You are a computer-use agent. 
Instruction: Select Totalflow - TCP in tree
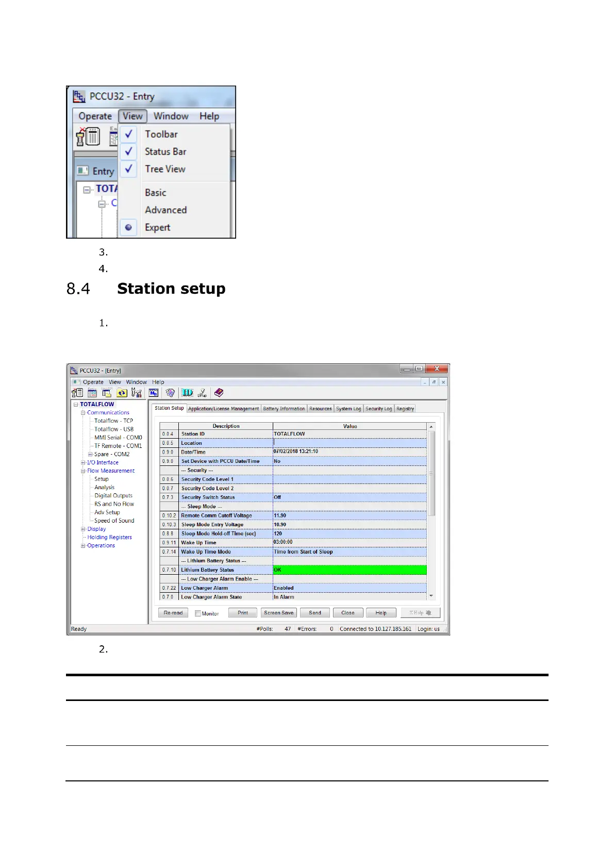point(113,421)
